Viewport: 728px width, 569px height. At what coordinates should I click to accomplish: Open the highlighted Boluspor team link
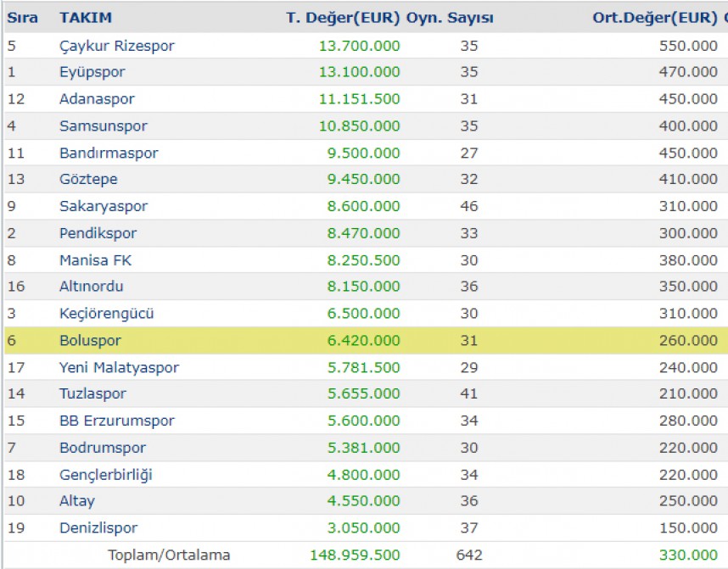tap(90, 341)
